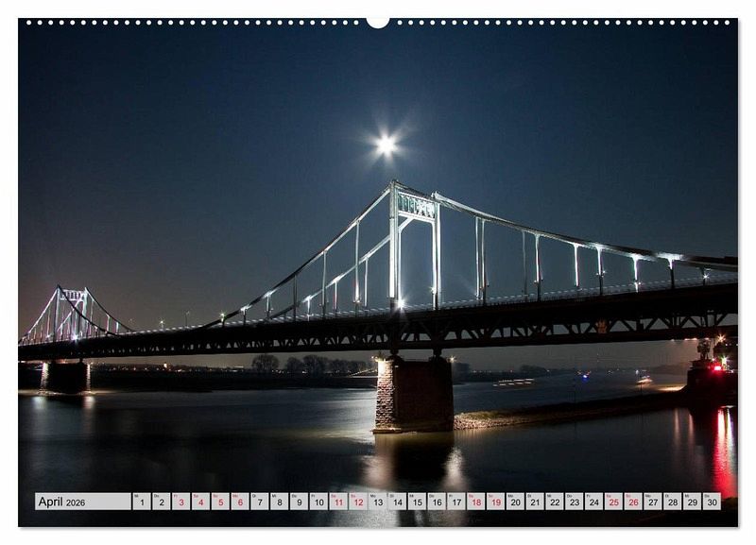Pick day 30 at the calendar end
Image resolution: width=756 pixels, height=545 pixels.
click(711, 502)
